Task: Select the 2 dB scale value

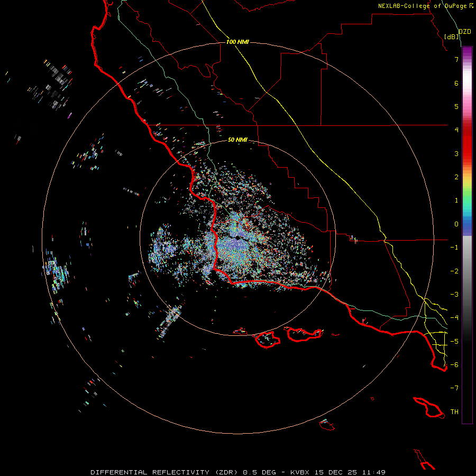Action: pyautogui.click(x=456, y=177)
